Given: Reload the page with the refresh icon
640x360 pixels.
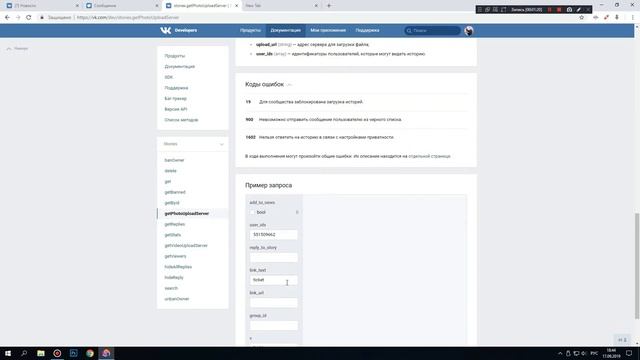Looking at the screenshot, I should coord(29,18).
